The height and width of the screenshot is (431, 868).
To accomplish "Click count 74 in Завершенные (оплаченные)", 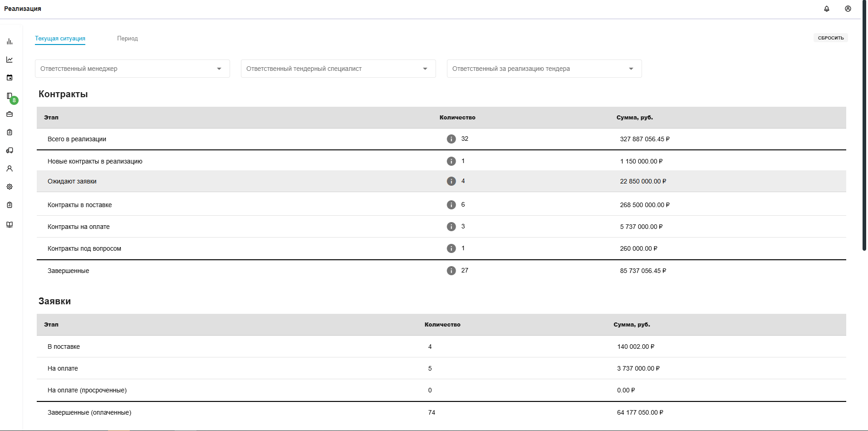I will 432,412.
